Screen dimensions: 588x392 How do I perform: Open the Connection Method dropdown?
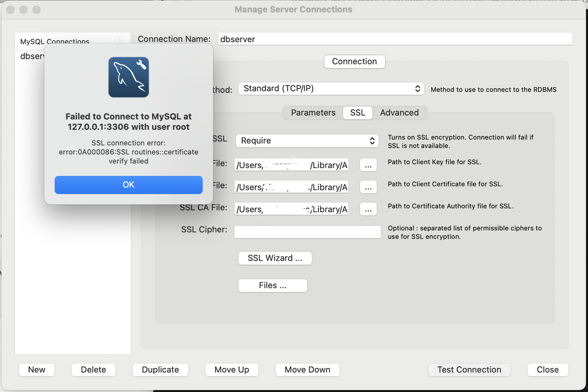(x=331, y=89)
